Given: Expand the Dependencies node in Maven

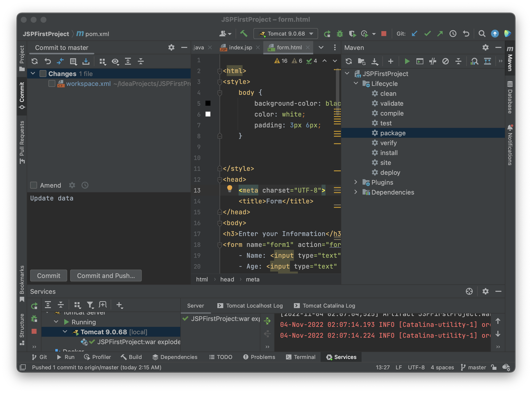Looking at the screenshot, I should [x=356, y=192].
